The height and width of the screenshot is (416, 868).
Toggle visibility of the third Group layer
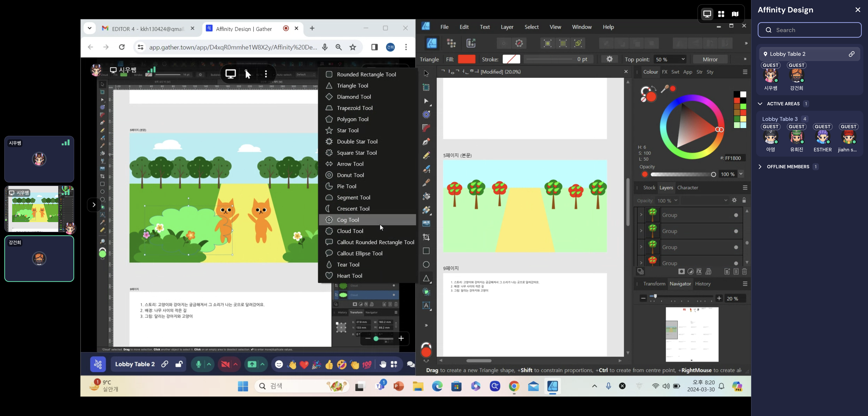[x=736, y=247]
